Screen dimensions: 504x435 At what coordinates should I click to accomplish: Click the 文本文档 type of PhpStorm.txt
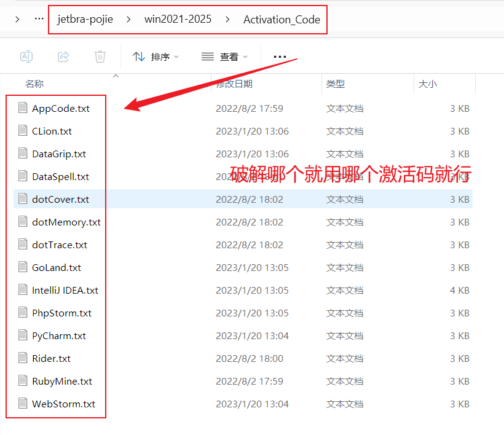[x=345, y=313]
